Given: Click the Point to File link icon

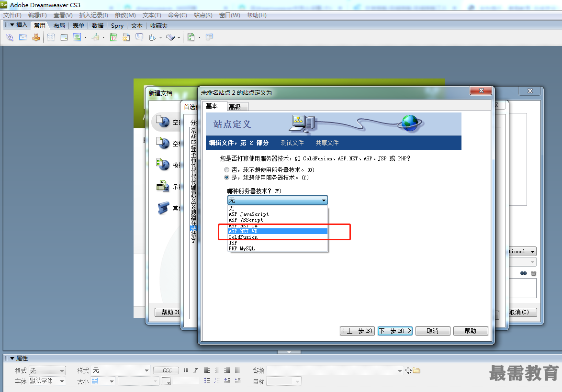Looking at the screenshot, I should pyautogui.click(x=408, y=370).
